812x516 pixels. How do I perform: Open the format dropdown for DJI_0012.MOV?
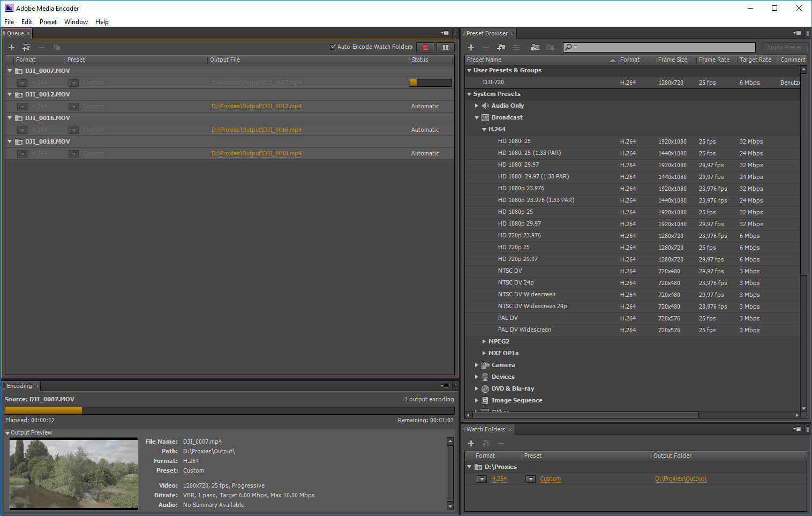(x=21, y=106)
